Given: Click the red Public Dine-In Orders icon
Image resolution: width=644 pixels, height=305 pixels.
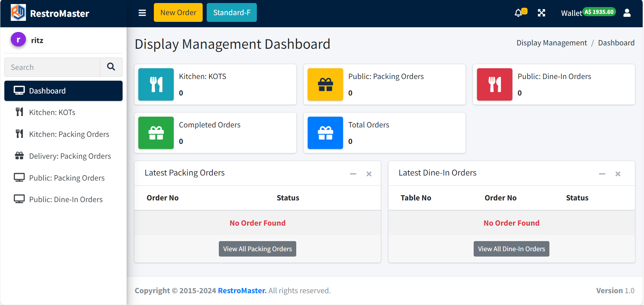Looking at the screenshot, I should pyautogui.click(x=495, y=84).
